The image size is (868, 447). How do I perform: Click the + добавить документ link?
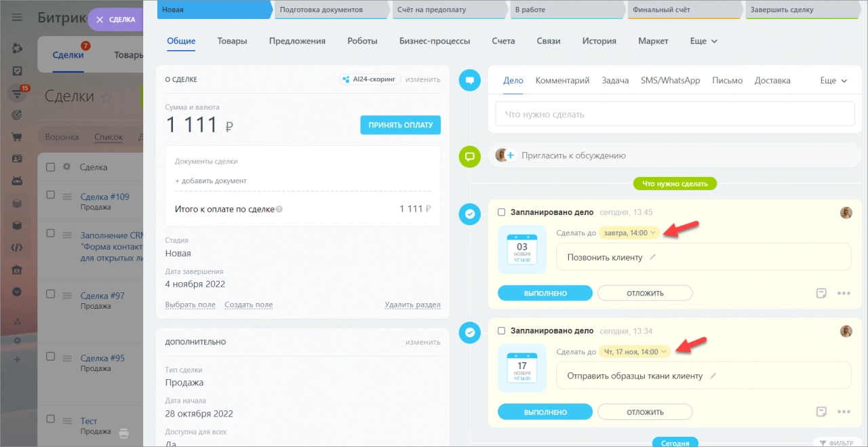tap(211, 181)
